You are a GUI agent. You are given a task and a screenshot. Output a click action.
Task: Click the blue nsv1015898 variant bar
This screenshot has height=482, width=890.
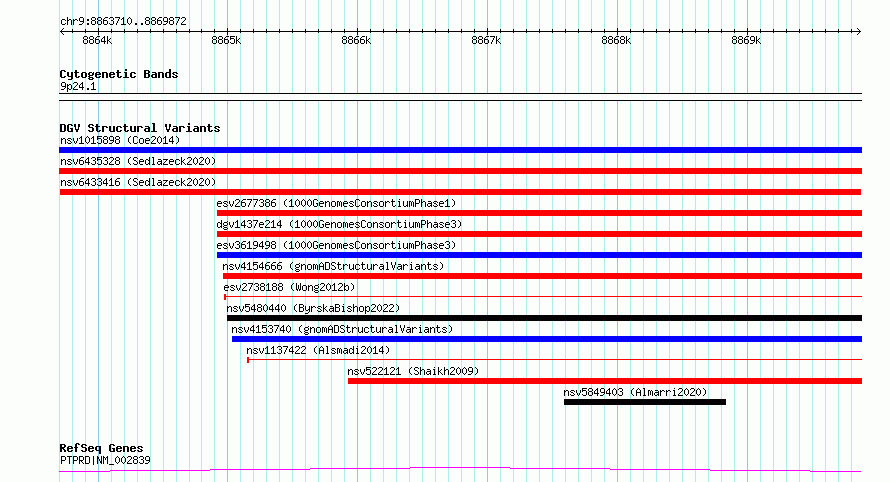(x=460, y=150)
